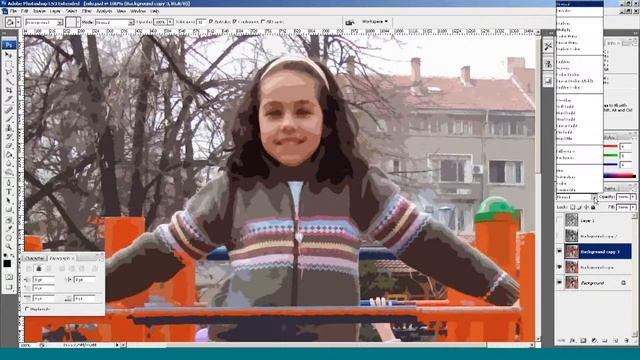The height and width of the screenshot is (360, 640).
Task: Select the Move tool in the toolbox
Action: [9, 54]
